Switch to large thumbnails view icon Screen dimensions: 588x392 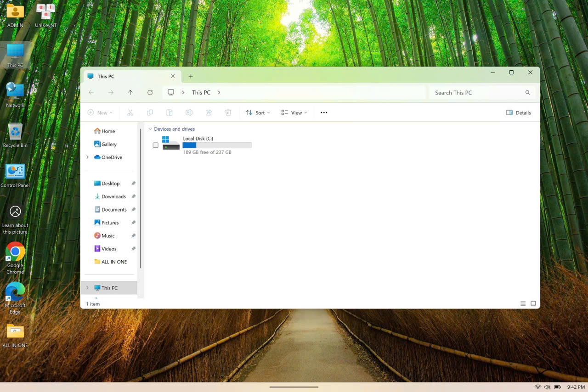point(533,304)
